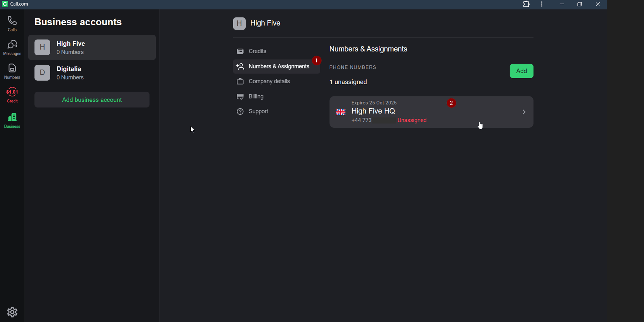Select the Digitalia business account

[92, 73]
